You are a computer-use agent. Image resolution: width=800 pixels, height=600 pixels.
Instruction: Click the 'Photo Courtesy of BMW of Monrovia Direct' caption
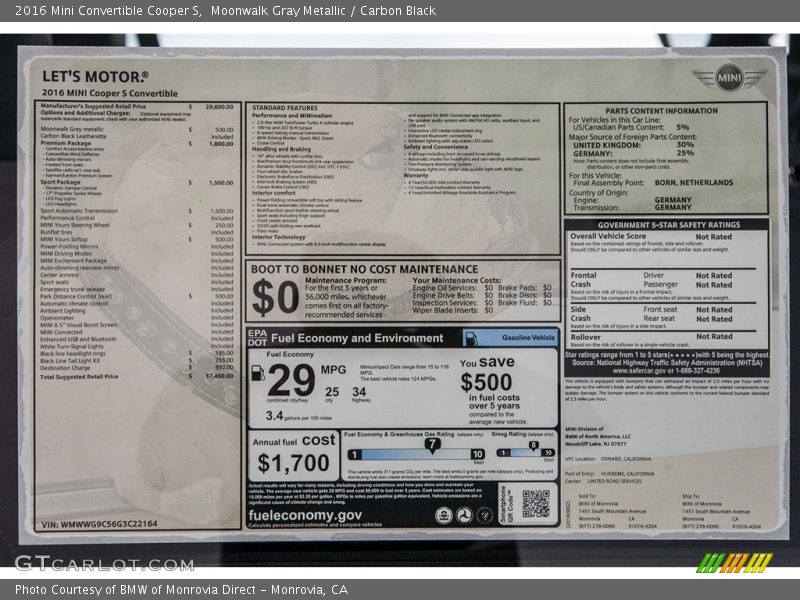click(x=181, y=590)
